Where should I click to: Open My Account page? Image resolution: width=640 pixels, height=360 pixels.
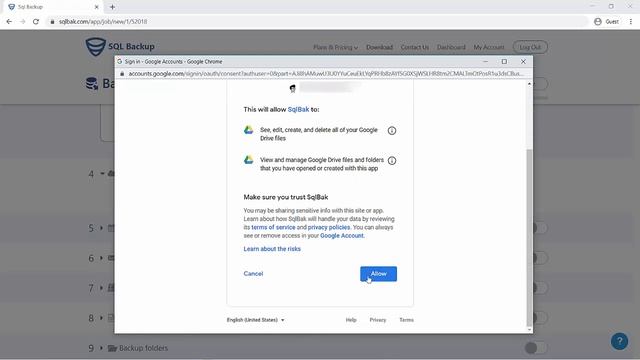pos(489,47)
